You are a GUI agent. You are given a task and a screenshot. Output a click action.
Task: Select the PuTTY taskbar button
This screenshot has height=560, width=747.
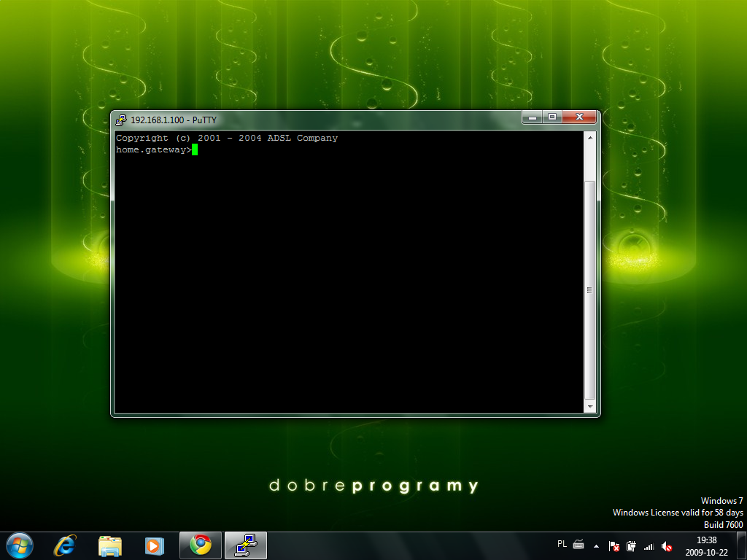(246, 545)
